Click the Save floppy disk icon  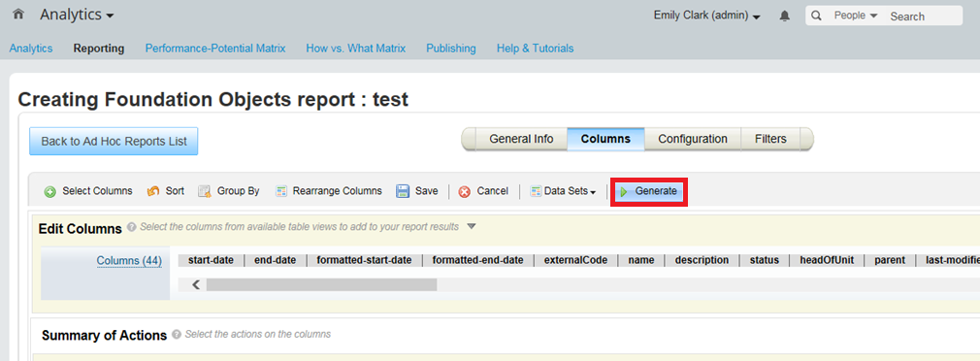[x=403, y=191]
